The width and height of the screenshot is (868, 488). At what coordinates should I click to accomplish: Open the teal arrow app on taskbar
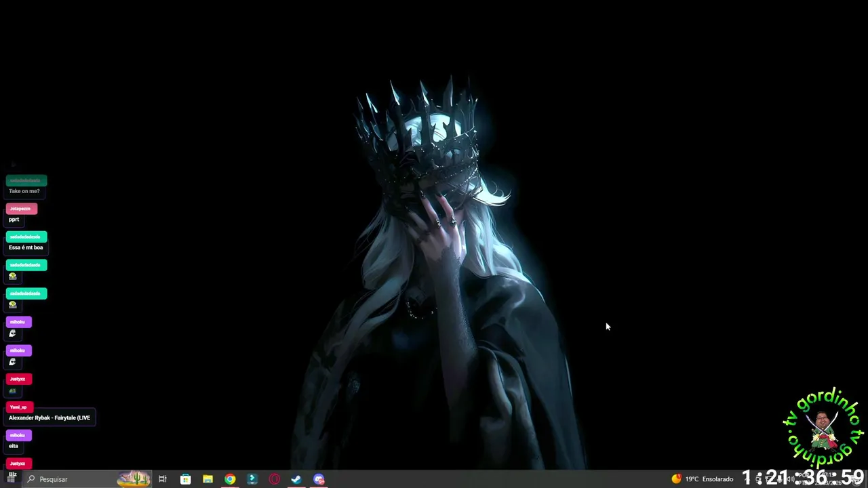[252, 479]
